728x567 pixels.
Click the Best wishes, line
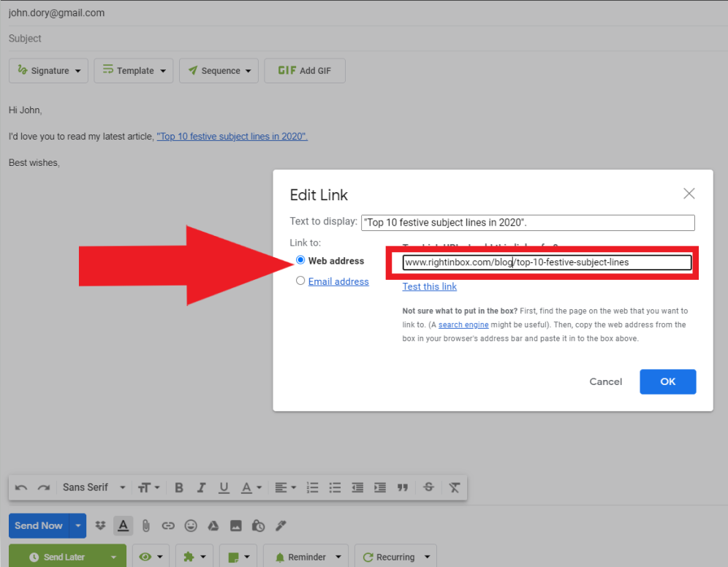(34, 163)
